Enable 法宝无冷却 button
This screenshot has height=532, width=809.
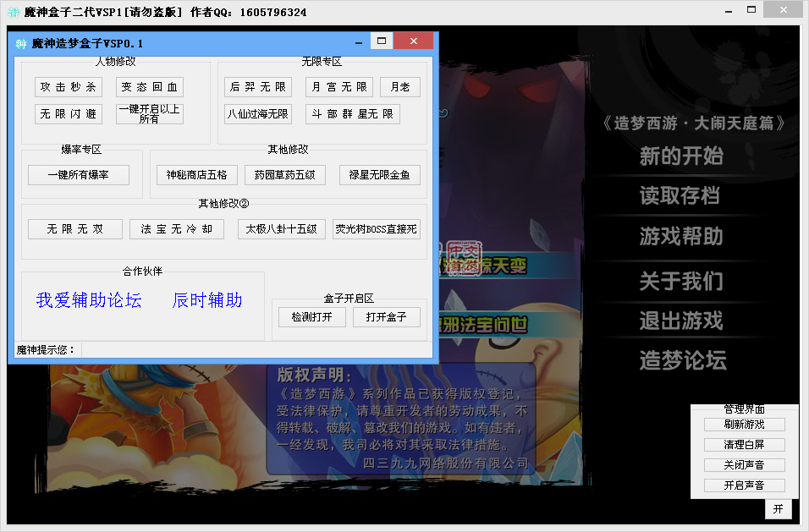tap(177, 229)
